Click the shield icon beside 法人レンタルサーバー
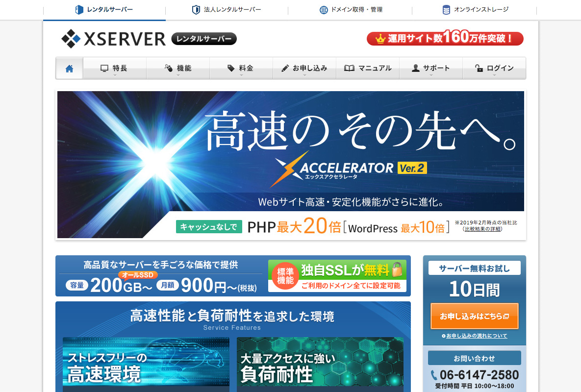 tap(196, 10)
